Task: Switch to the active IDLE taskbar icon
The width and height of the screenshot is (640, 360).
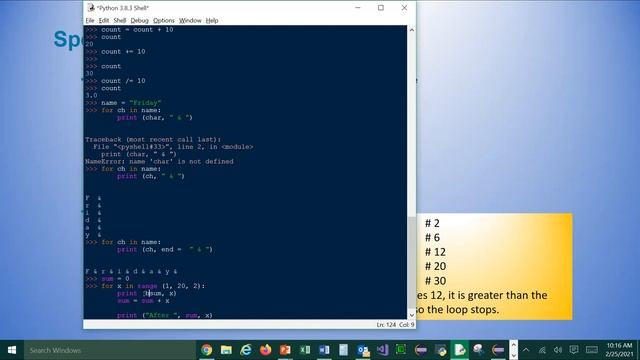Action: 460,350
